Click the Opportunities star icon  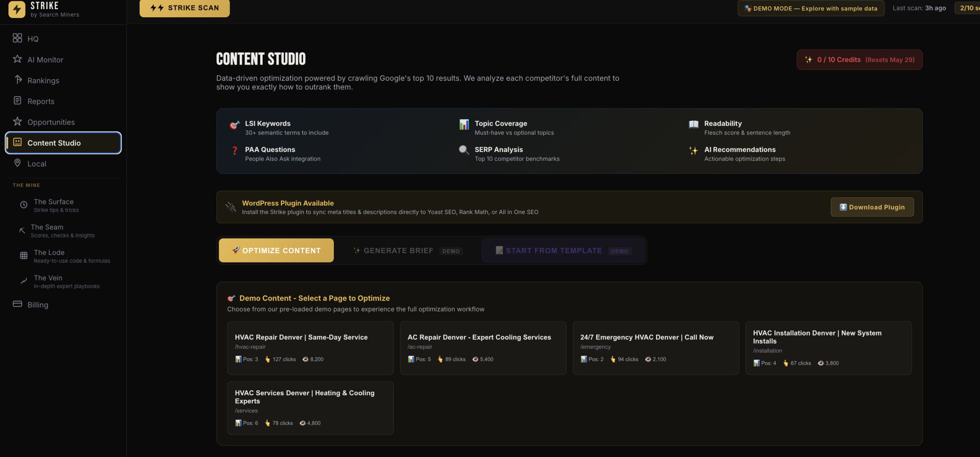click(17, 121)
